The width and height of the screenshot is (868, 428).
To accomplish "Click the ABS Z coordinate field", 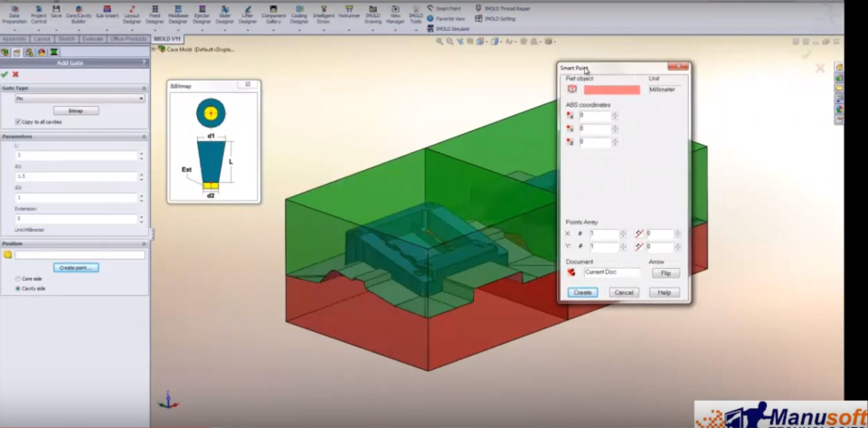I will pyautogui.click(x=595, y=142).
